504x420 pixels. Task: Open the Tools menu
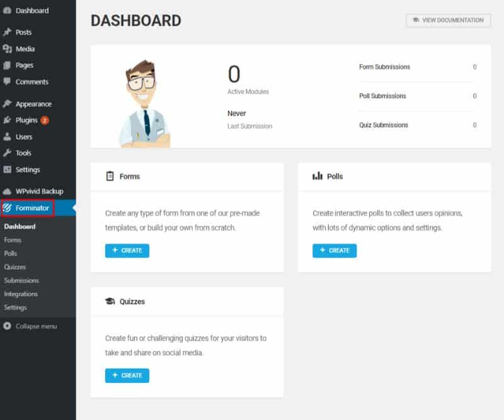(x=38, y=153)
